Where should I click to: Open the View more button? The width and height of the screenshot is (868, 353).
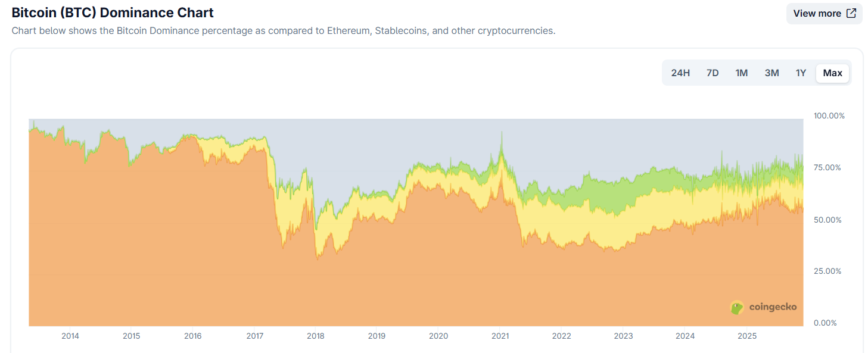[x=824, y=13]
